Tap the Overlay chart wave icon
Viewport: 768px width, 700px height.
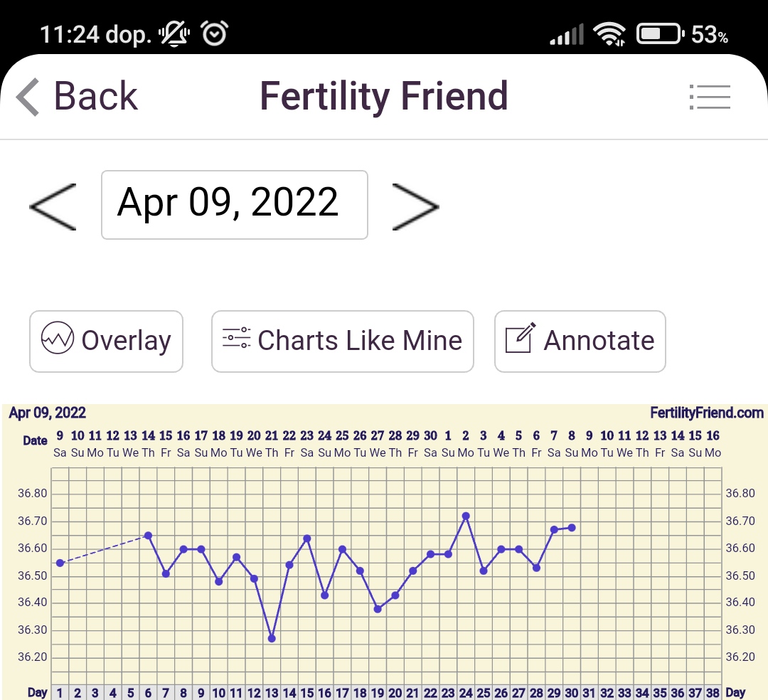58,339
